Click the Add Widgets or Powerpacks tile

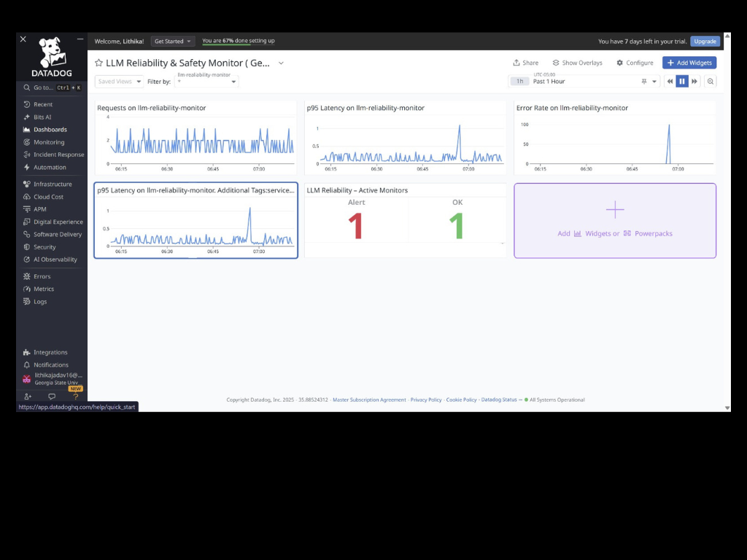pyautogui.click(x=615, y=221)
